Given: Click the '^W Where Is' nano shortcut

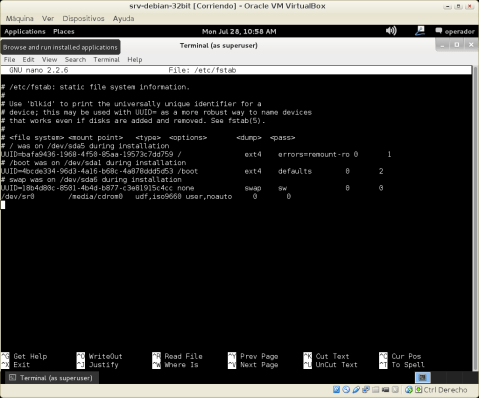Looking at the screenshot, I should click(175, 365).
